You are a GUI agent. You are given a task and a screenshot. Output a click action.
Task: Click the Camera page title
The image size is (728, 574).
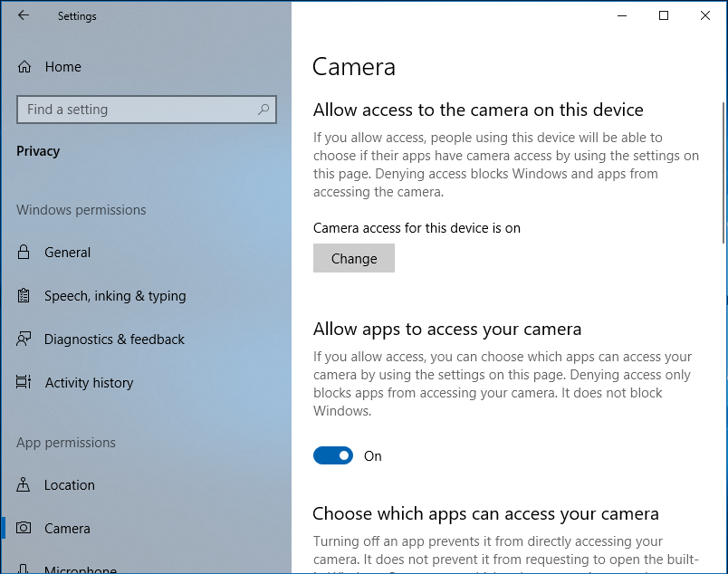[x=354, y=67]
